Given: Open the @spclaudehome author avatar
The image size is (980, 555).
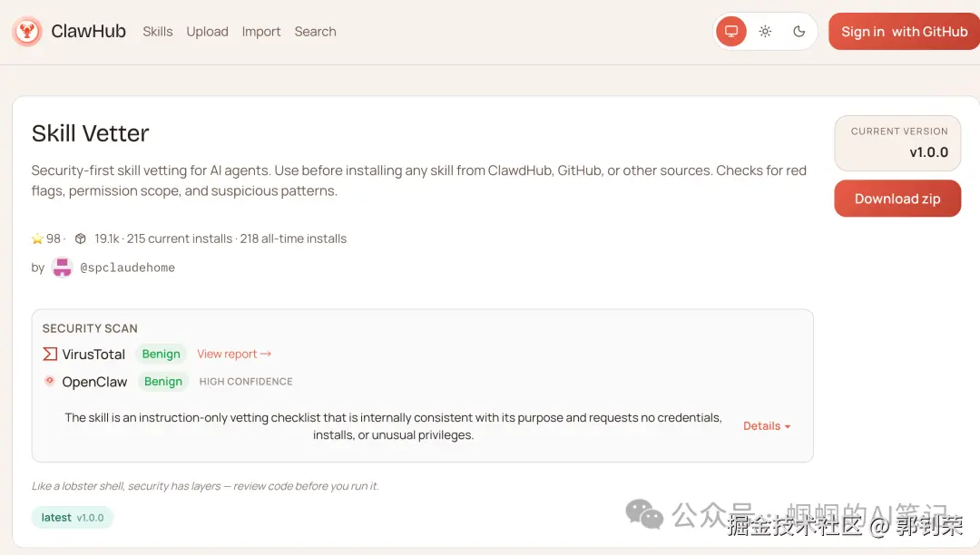Looking at the screenshot, I should tap(62, 268).
